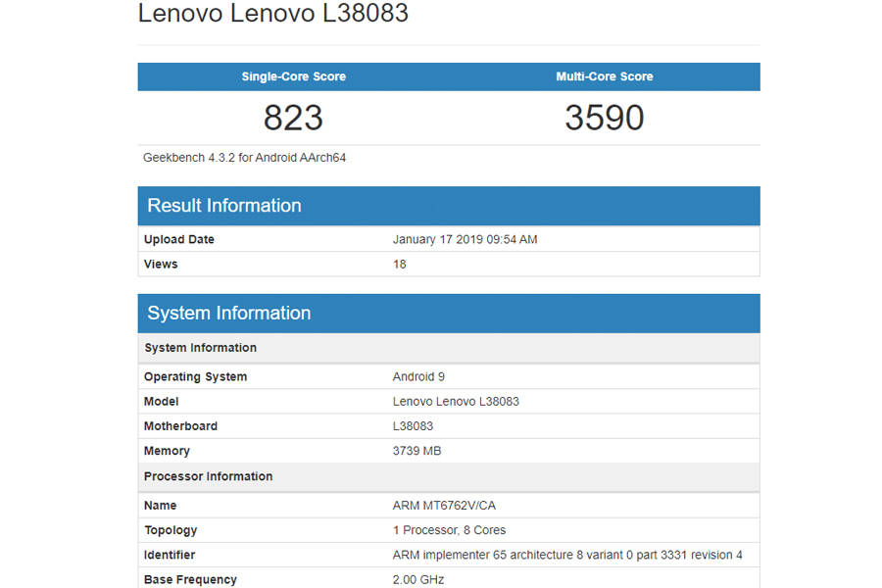Select the Multi-Core Score header
Viewport: 882px width, 588px height.
(604, 76)
